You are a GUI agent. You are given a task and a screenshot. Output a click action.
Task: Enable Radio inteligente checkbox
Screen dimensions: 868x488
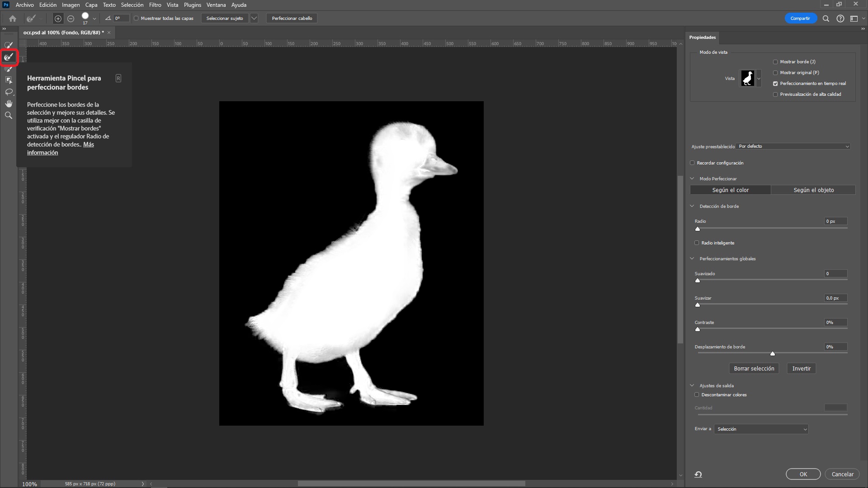tap(697, 243)
